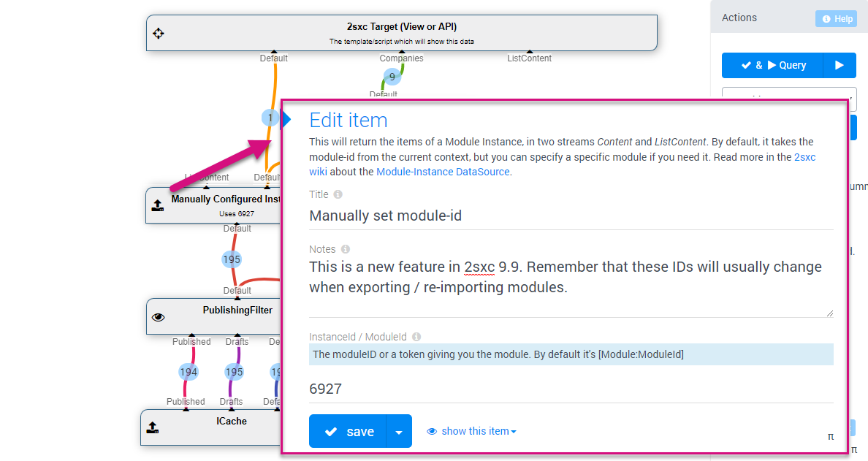Click the info icon beside InstanceId / ModuleId
This screenshot has height=461, width=868.
tap(416, 337)
